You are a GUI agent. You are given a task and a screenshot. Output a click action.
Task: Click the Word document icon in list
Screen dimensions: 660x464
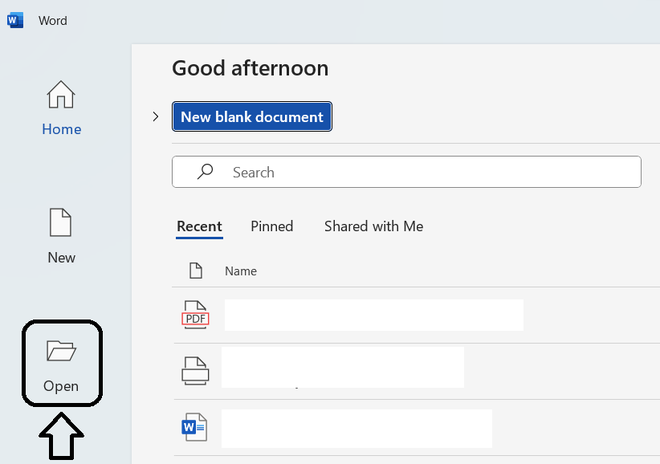click(195, 428)
